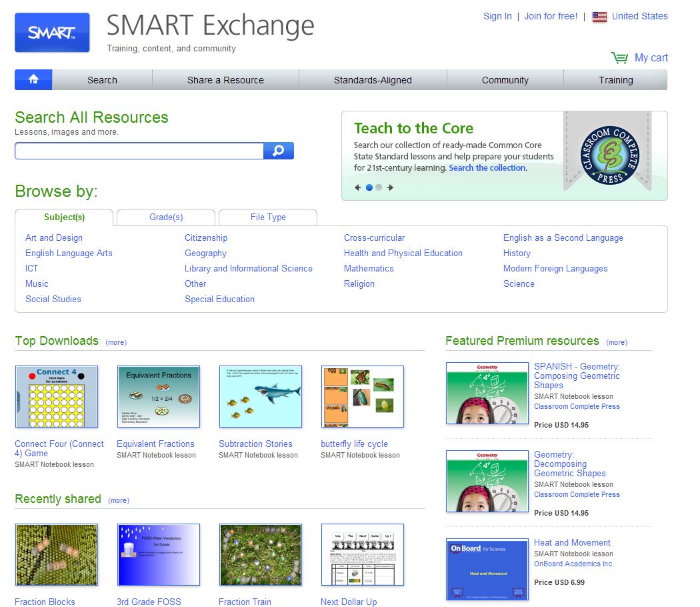Select the first carousel dot indicator

click(x=369, y=187)
